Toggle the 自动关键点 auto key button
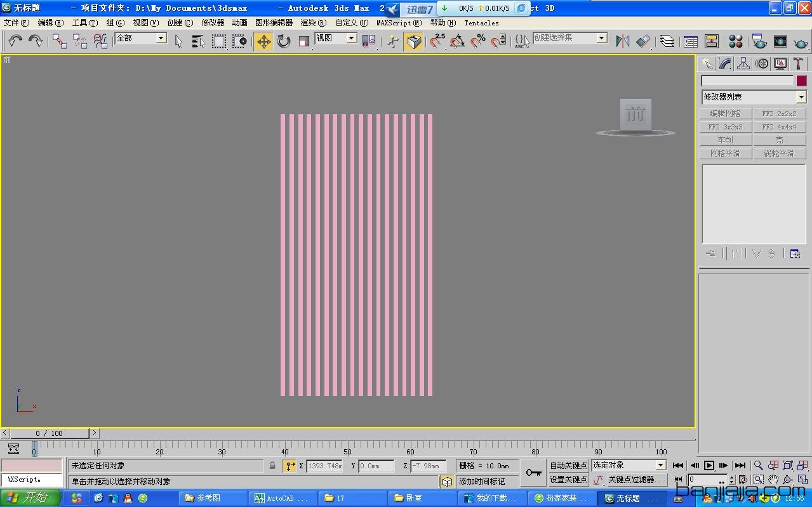This screenshot has height=507, width=812. point(568,466)
